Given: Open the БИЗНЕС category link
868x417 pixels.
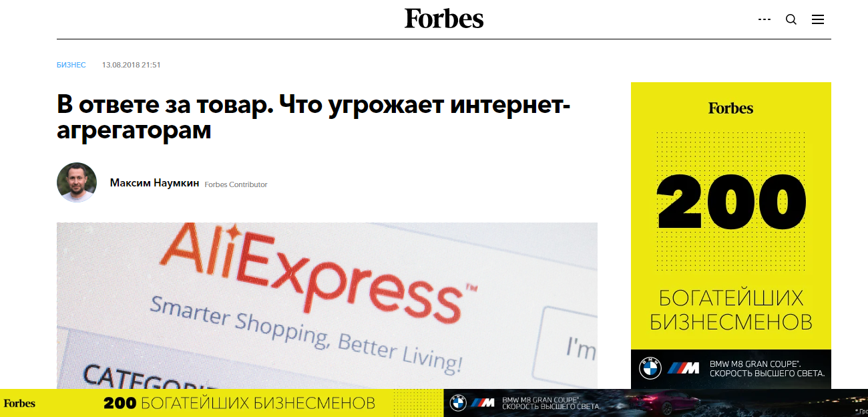Looking at the screenshot, I should point(71,65).
